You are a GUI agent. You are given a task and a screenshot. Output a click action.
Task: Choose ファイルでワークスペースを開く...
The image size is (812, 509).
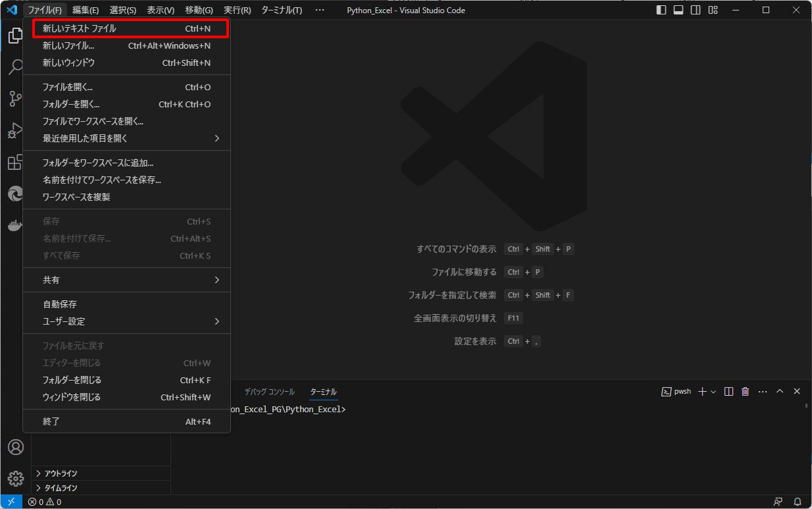coord(126,121)
